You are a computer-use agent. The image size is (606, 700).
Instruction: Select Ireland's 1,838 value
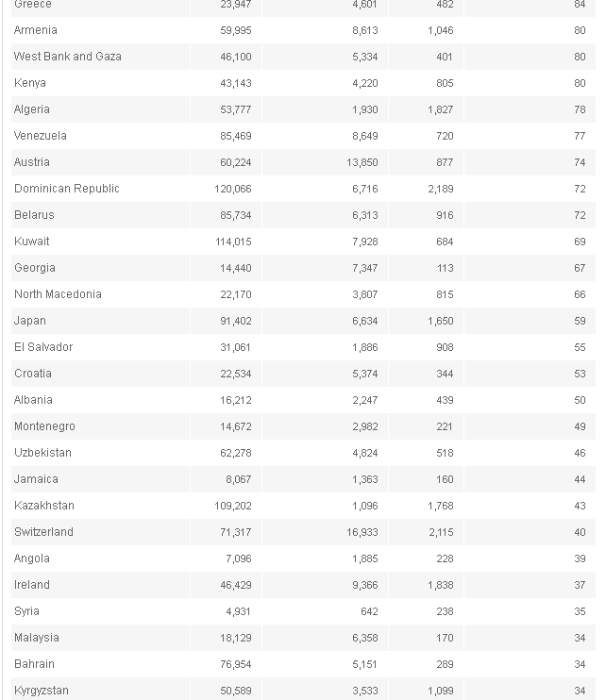(440, 585)
